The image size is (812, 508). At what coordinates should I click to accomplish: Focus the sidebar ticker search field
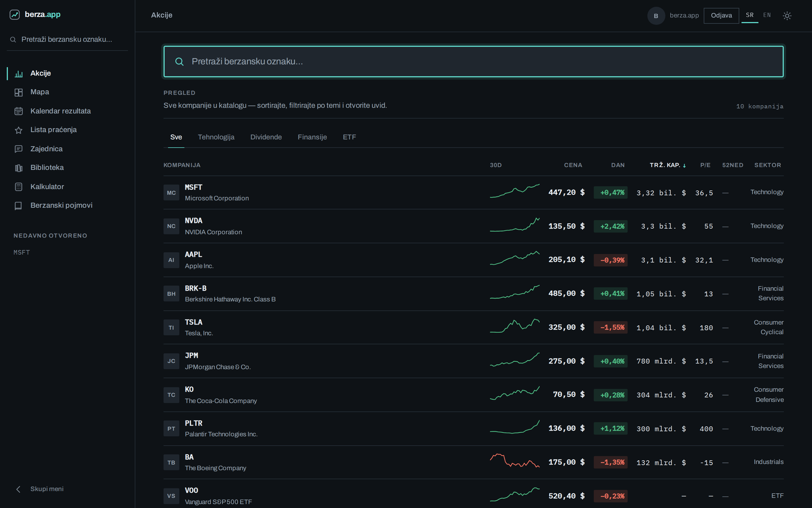(x=67, y=40)
